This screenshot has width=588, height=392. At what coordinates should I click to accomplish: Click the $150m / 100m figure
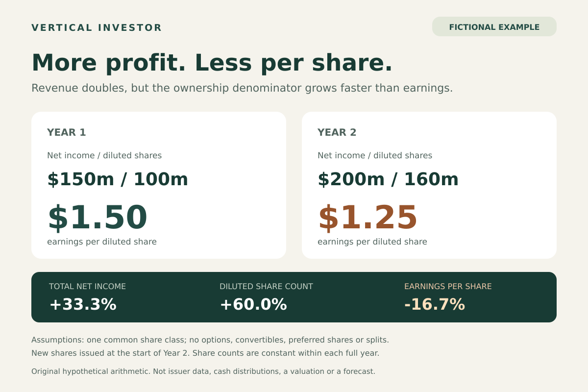(118, 179)
